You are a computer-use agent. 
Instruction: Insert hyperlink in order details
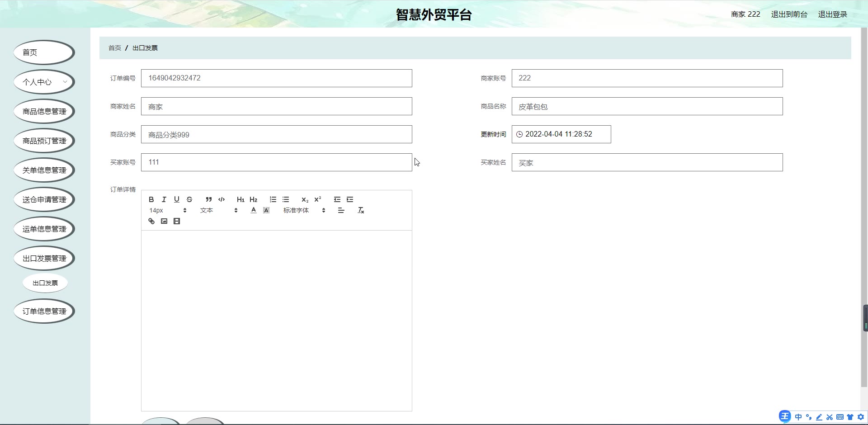coord(151,221)
